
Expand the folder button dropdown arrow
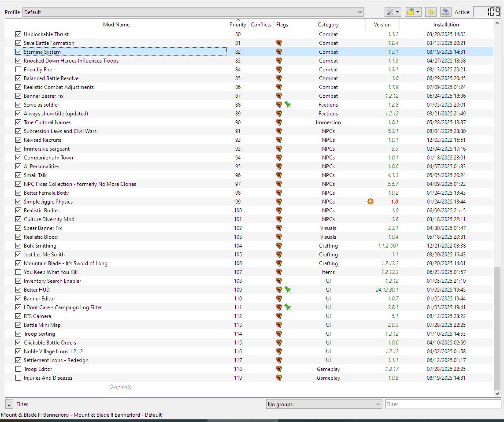click(418, 12)
